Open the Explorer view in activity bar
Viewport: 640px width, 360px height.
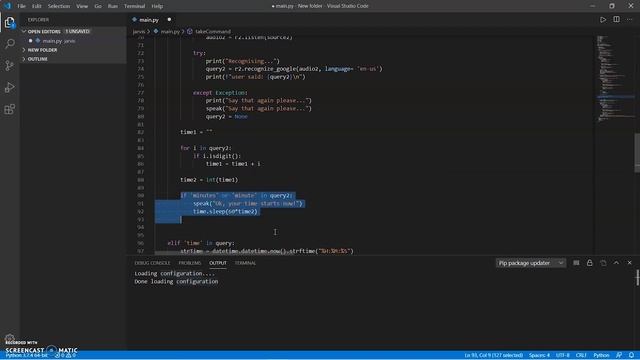pyautogui.click(x=9, y=22)
